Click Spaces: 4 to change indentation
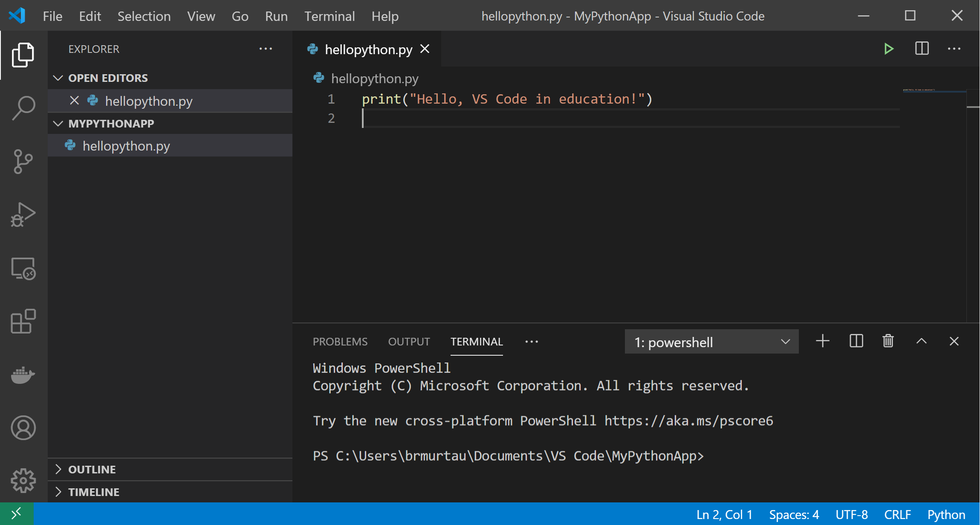The image size is (980, 525). [794, 514]
